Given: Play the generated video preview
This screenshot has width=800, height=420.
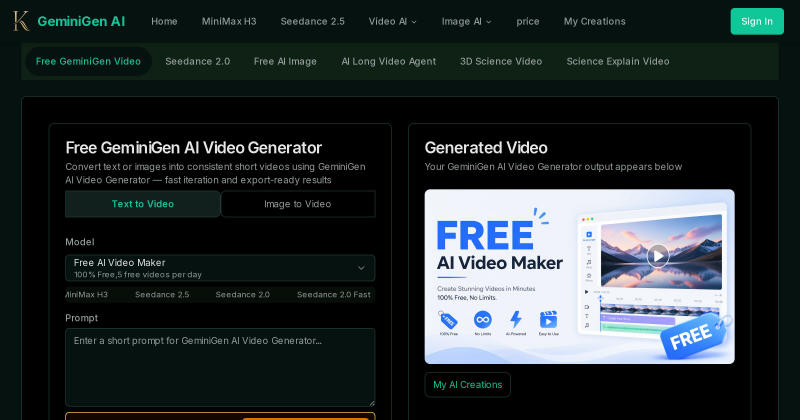Looking at the screenshot, I should (658, 255).
